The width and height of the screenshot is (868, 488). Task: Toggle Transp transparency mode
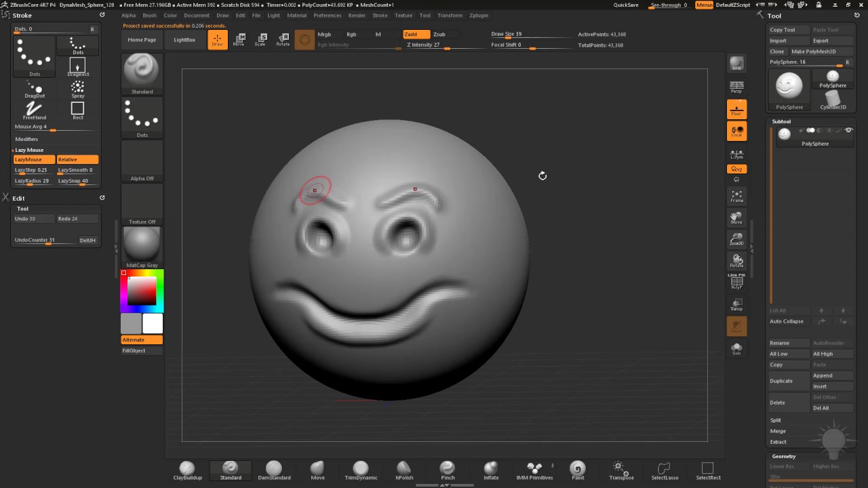pyautogui.click(x=736, y=304)
